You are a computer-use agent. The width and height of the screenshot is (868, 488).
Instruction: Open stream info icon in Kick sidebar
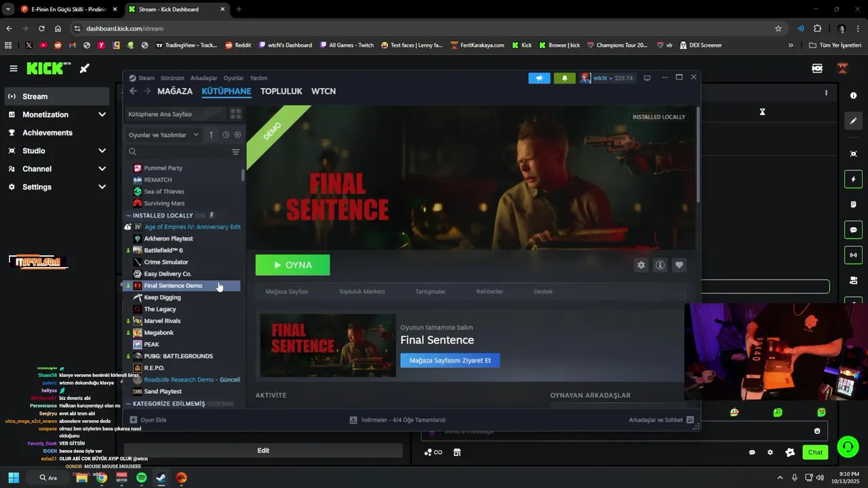tap(853, 96)
